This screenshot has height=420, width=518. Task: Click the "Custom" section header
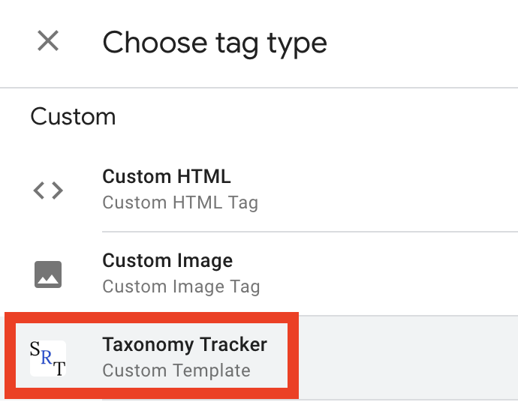73,117
